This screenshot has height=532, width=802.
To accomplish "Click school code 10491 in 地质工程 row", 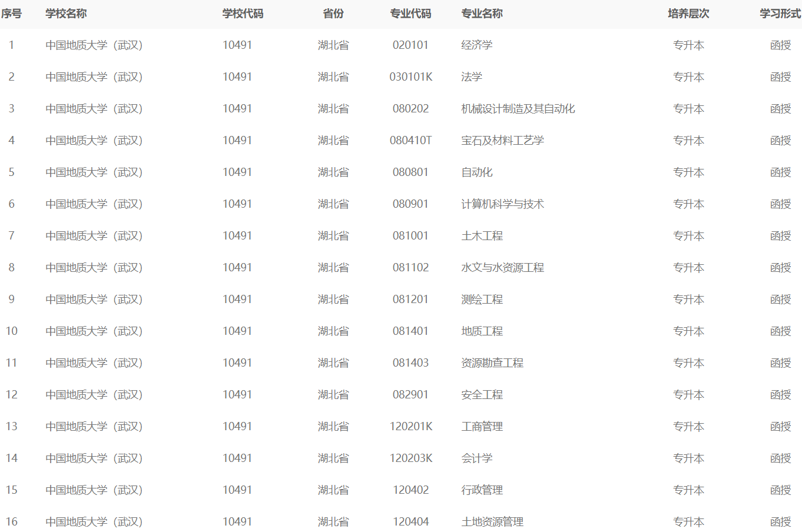I will point(237,331).
